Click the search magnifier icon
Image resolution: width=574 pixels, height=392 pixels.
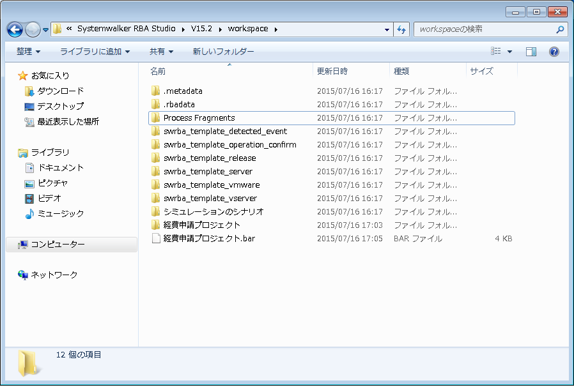[x=560, y=29]
